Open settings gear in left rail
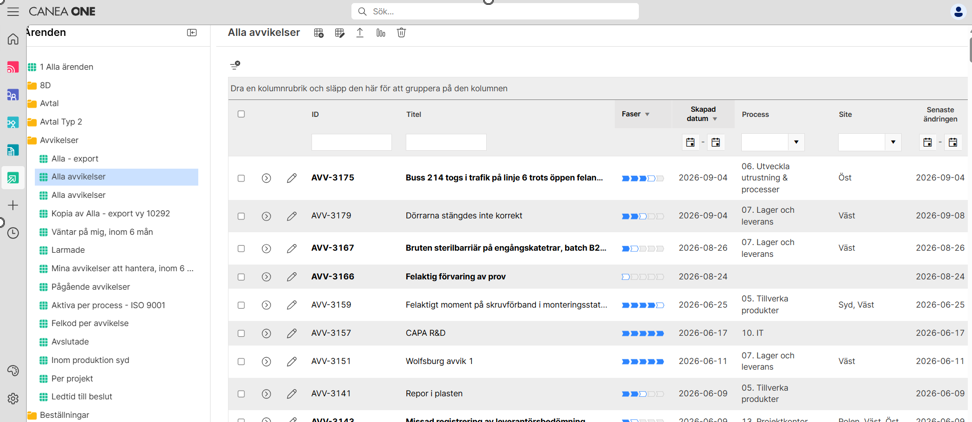This screenshot has width=972, height=422. pyautogui.click(x=13, y=398)
